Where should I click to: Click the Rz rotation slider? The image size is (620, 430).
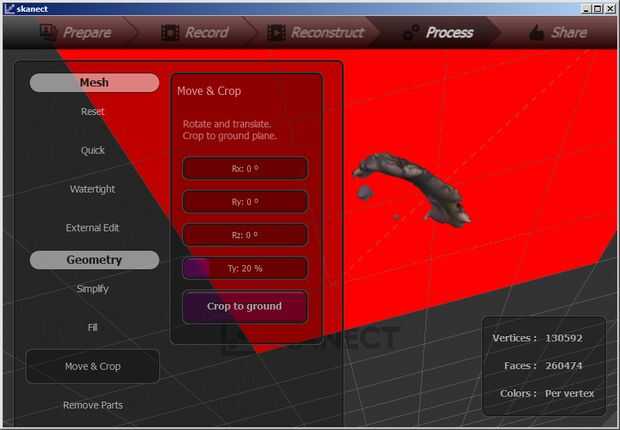coord(245,235)
